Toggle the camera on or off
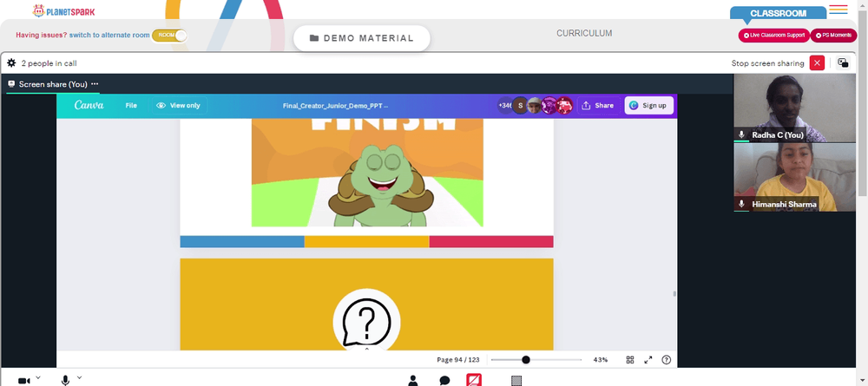The width and height of the screenshot is (868, 386). [x=23, y=381]
